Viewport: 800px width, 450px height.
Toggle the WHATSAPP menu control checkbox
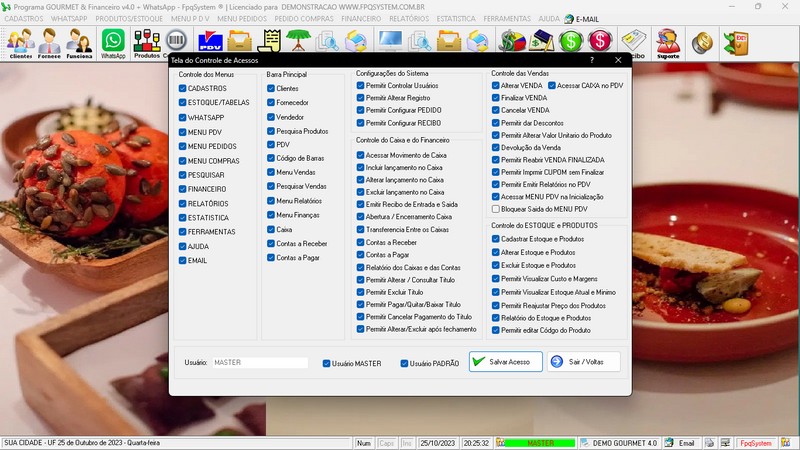182,117
